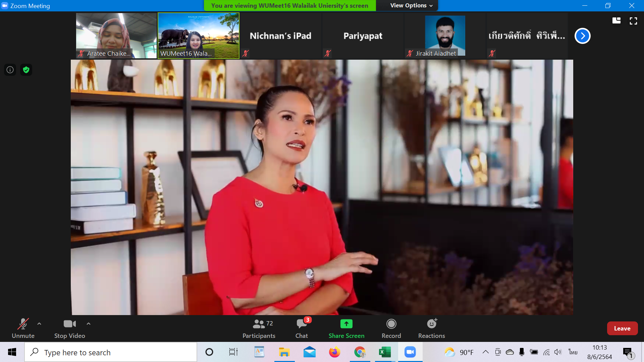Show next participants with blue arrow
Image resolution: width=644 pixels, height=362 pixels.
582,36
